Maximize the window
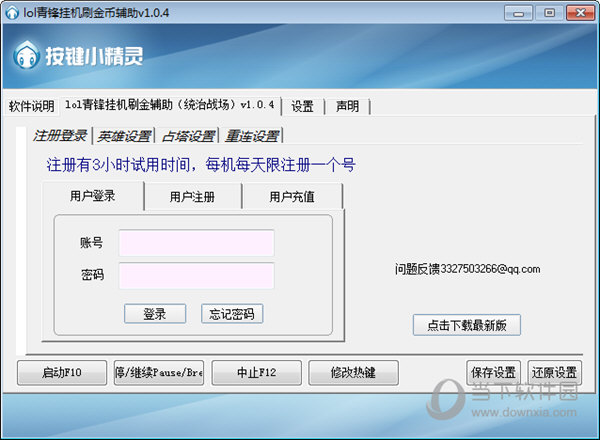Image resolution: width=600 pixels, height=440 pixels. click(549, 13)
